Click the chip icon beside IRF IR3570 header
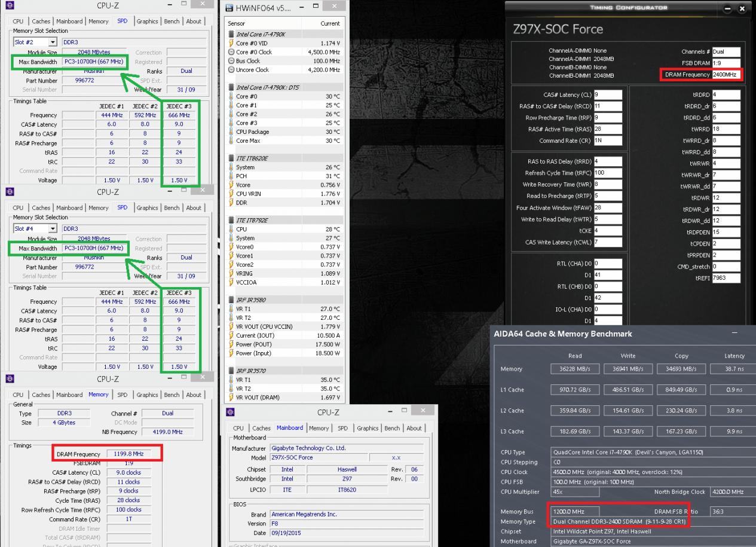Viewport: 756px width, 547px height. [231, 371]
